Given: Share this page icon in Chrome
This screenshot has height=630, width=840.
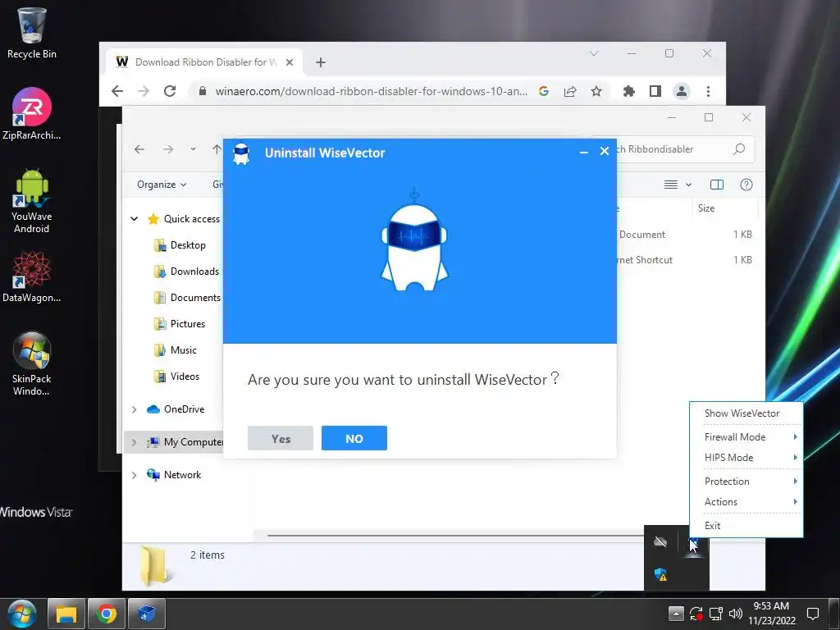Looking at the screenshot, I should click(x=570, y=91).
